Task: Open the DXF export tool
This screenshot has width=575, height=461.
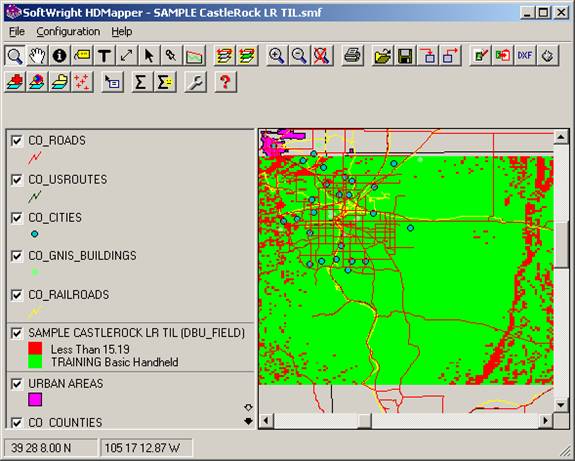Action: point(525,56)
